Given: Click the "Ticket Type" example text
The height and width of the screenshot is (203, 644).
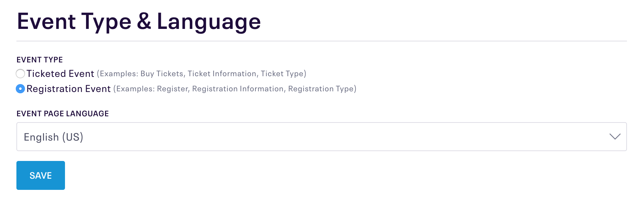Looking at the screenshot, I should [x=282, y=74].
